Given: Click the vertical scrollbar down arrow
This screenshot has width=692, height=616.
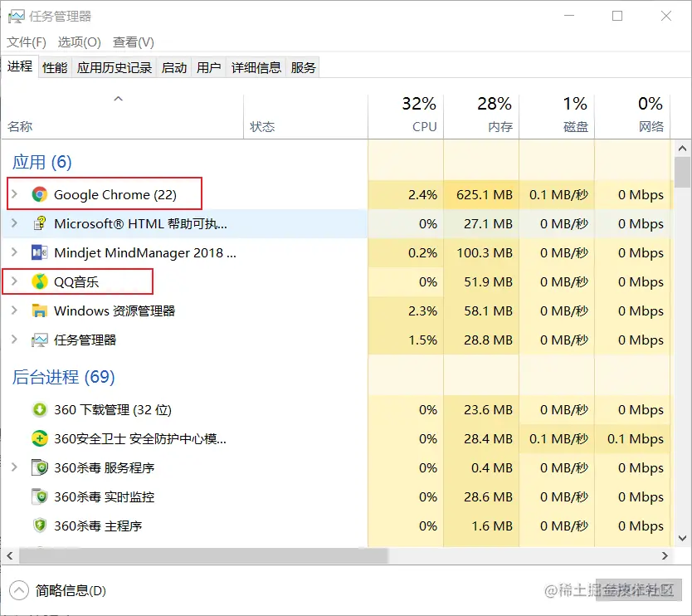Looking at the screenshot, I should (682, 538).
